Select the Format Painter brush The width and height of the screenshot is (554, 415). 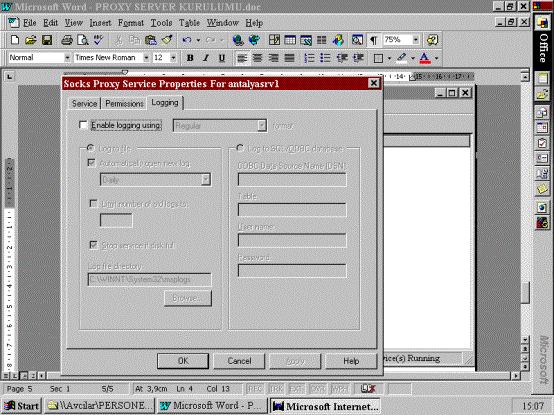pos(167,40)
